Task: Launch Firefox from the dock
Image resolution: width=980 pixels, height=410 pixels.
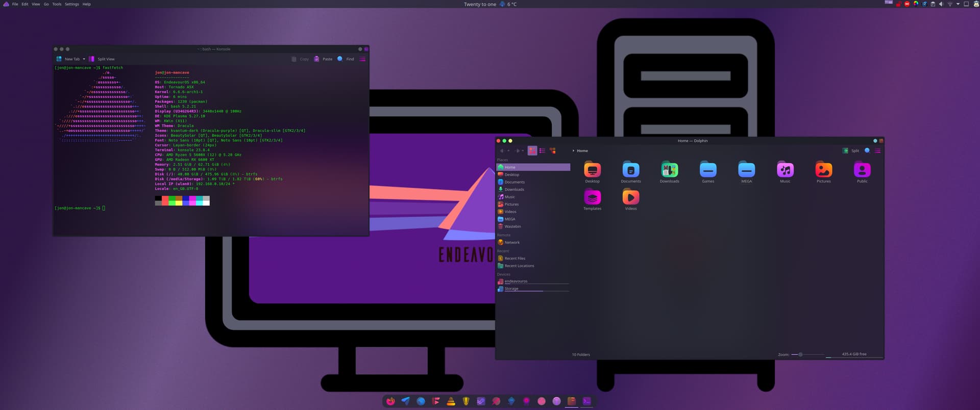Action: coord(390,401)
